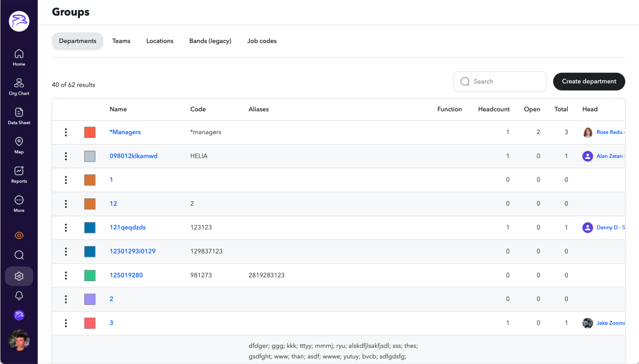The image size is (639, 364).
Task: Open the Reports section
Action: coord(19,175)
